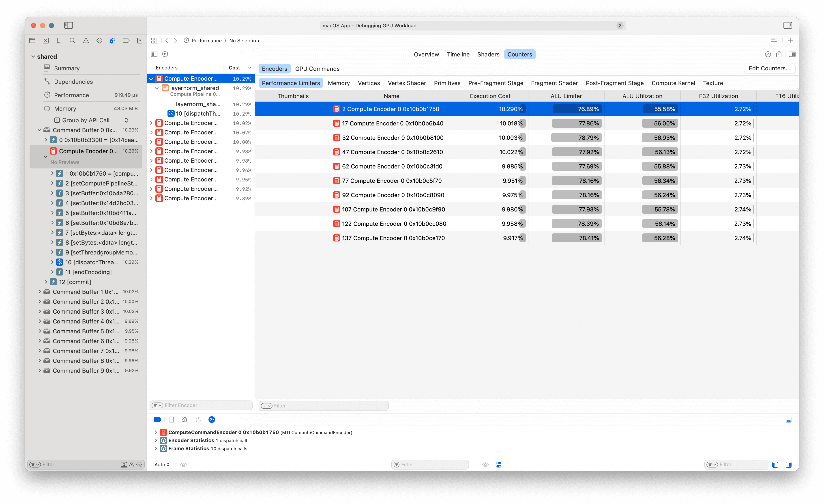824x504 pixels.
Task: Click the blue performance gauge icon near Frame Statistics
Action: pyautogui.click(x=212, y=419)
